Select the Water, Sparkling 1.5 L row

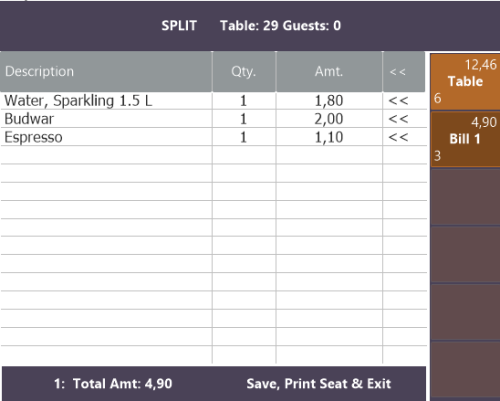[x=213, y=101]
